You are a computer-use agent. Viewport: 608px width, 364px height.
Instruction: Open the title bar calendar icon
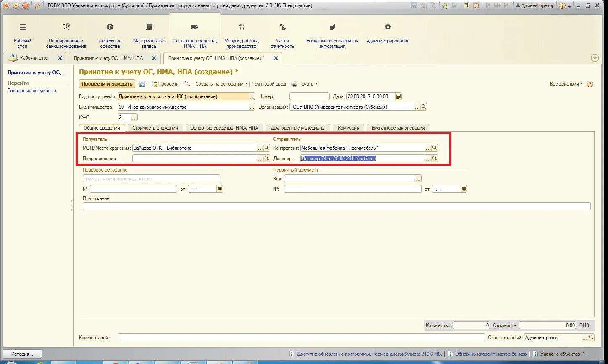476,5
